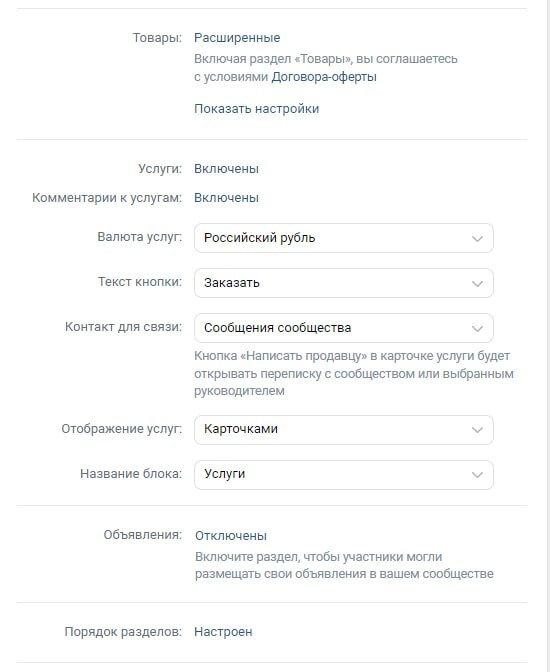Image resolution: width=550 pixels, height=672 pixels.
Task: Click Показать настройки link
Action: click(256, 109)
